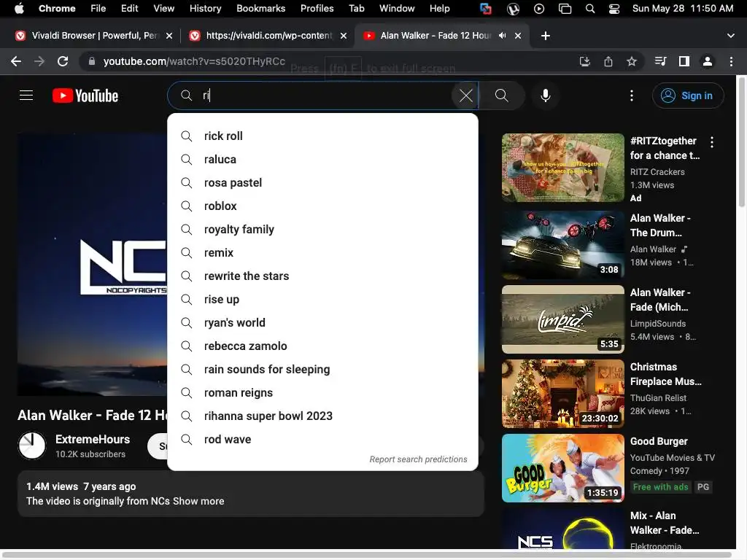Image resolution: width=747 pixels, height=560 pixels.
Task: Click Report search predictions link
Action: [418, 459]
